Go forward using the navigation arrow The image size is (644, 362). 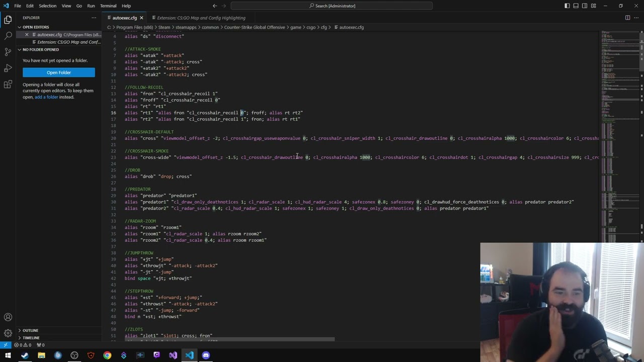coord(224,6)
